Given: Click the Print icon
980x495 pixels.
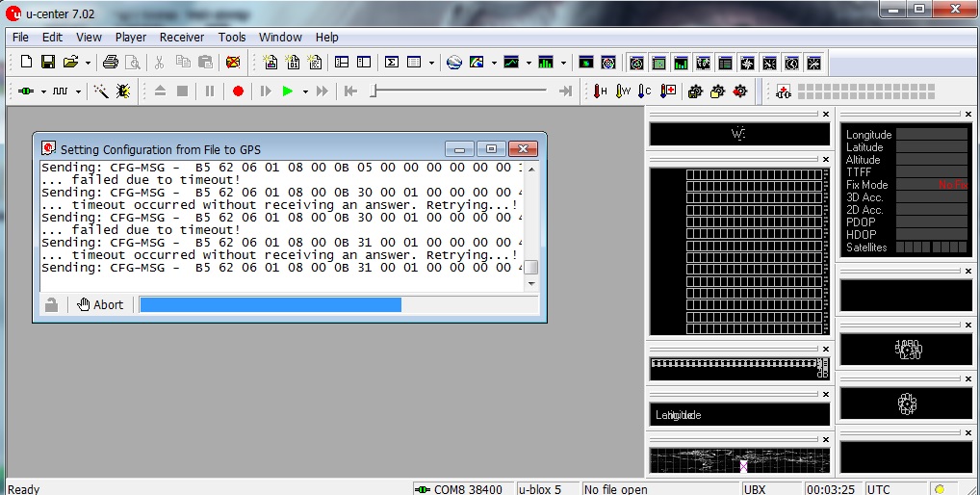Looking at the screenshot, I should pos(111,62).
